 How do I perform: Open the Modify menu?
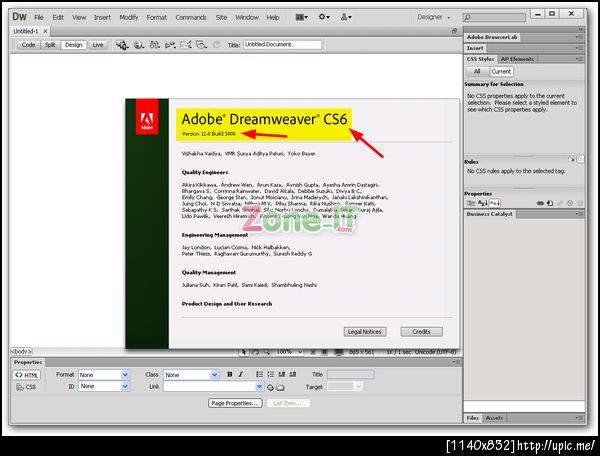pyautogui.click(x=129, y=17)
